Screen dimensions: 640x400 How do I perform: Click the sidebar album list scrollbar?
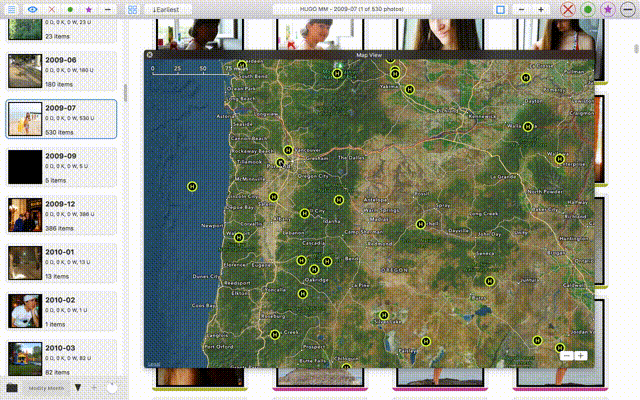coord(125,93)
